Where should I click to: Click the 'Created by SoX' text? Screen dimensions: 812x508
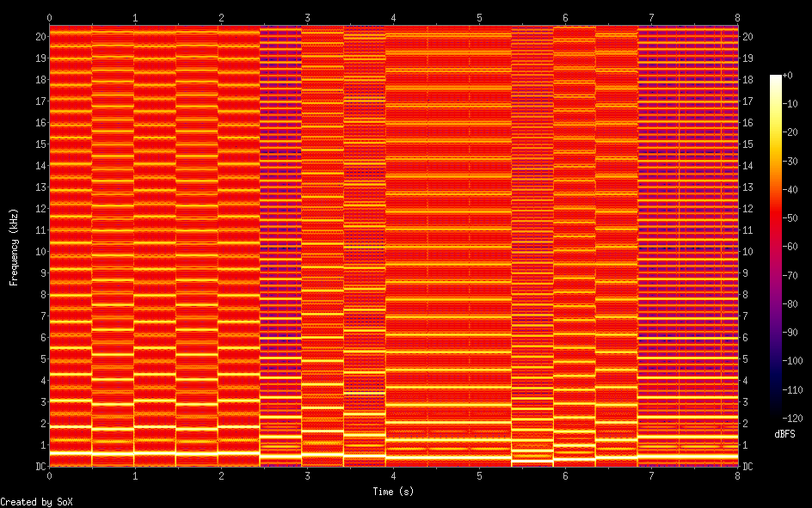point(30,501)
